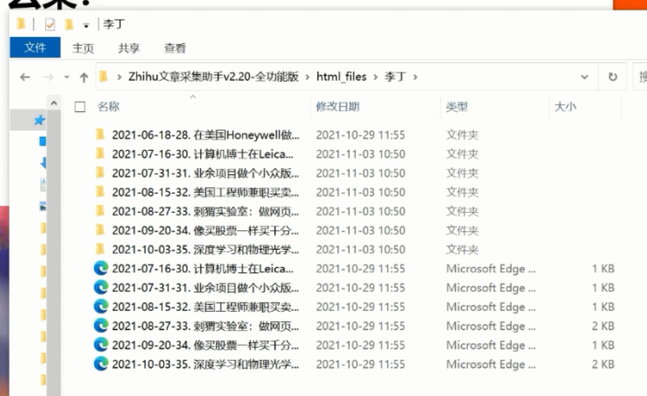Open the 查看 ribbon tab
647x396 pixels.
175,48
